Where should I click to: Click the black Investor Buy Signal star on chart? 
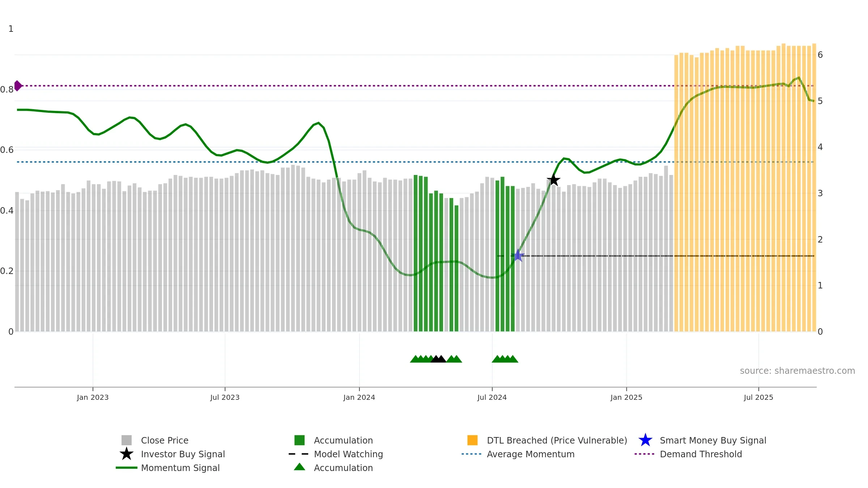click(x=553, y=180)
